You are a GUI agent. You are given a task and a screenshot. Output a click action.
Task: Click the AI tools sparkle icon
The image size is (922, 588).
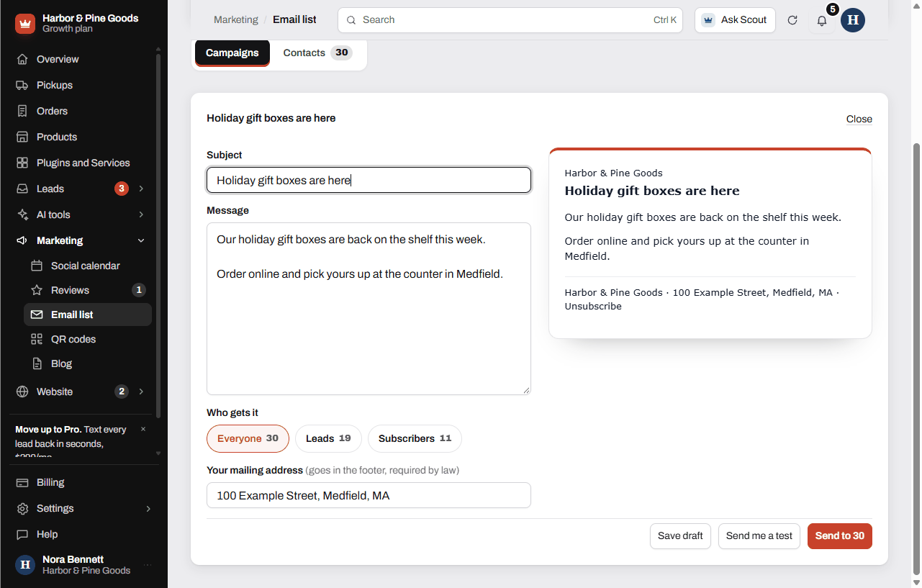point(22,214)
